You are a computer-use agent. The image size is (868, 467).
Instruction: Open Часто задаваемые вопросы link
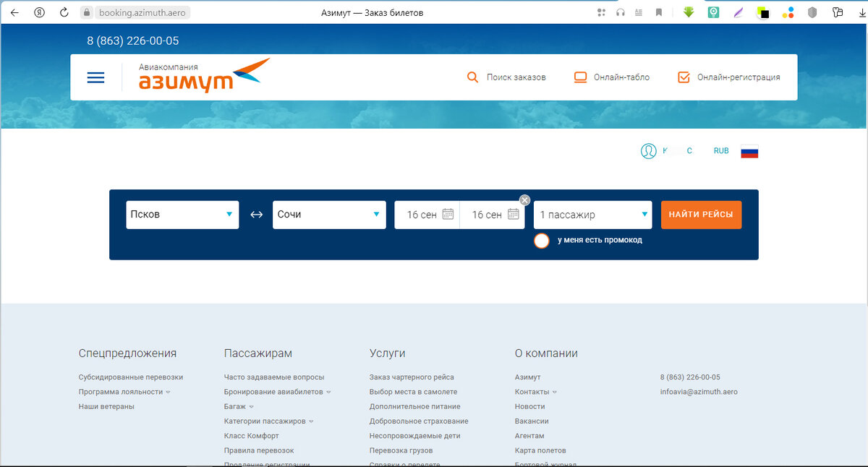274,377
